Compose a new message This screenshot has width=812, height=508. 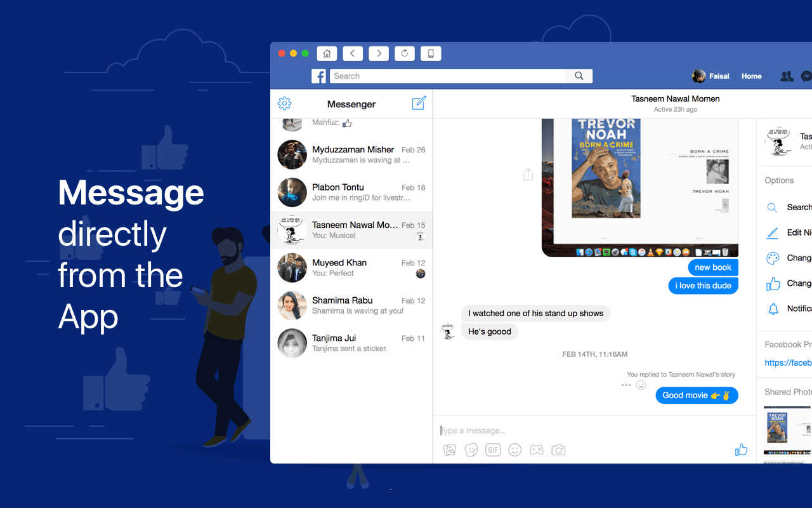tap(419, 103)
